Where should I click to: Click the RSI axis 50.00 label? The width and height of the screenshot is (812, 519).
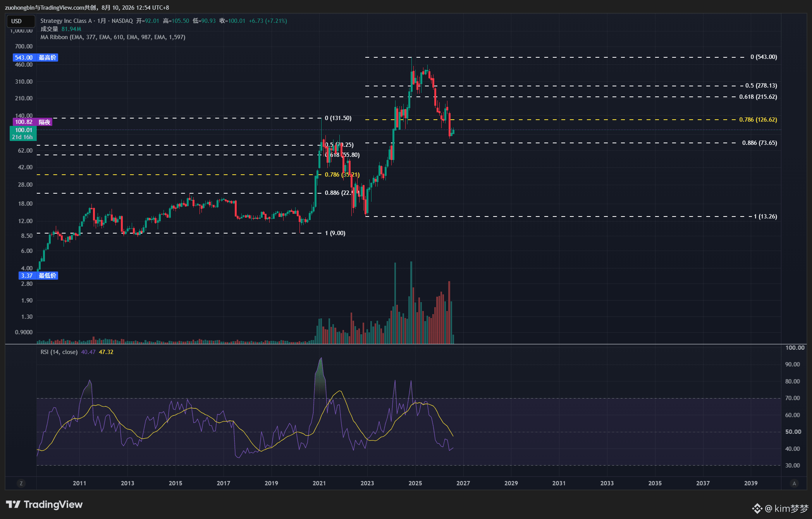793,432
